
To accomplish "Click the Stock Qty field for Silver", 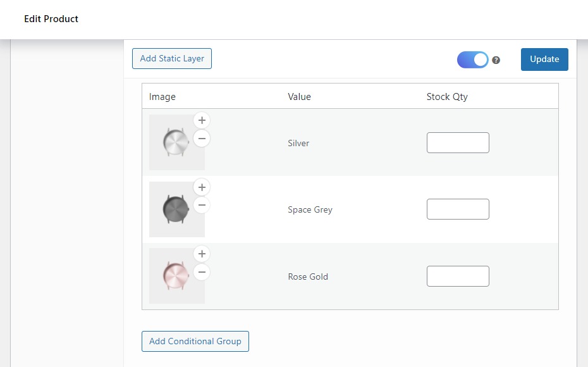I will (x=458, y=142).
